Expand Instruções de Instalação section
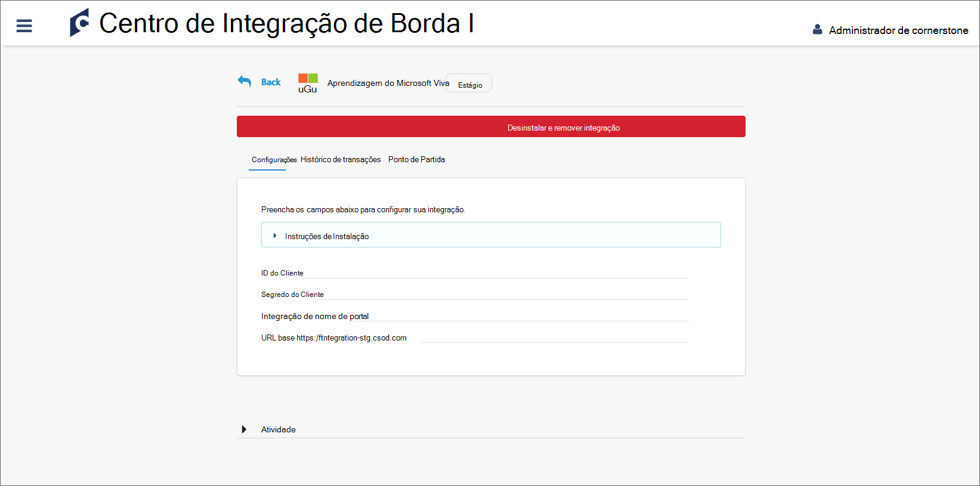This screenshot has height=486, width=980. [491, 235]
